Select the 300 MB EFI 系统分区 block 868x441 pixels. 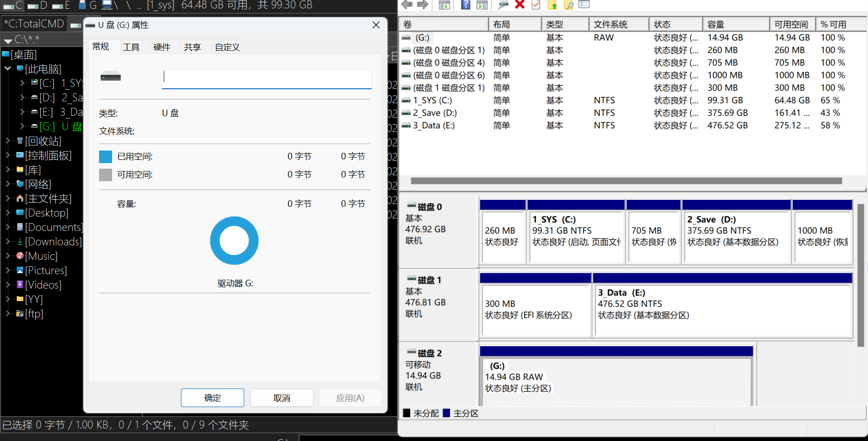click(535, 305)
